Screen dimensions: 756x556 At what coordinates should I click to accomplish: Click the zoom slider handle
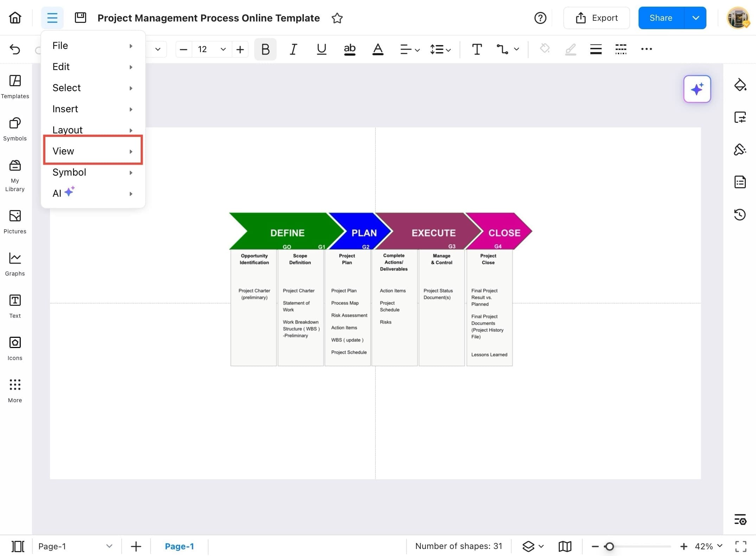pyautogui.click(x=609, y=546)
